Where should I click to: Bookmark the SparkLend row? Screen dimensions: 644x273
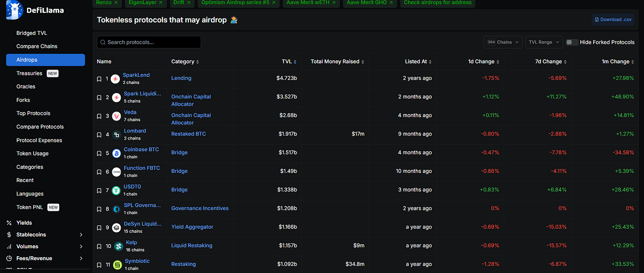[99, 79]
